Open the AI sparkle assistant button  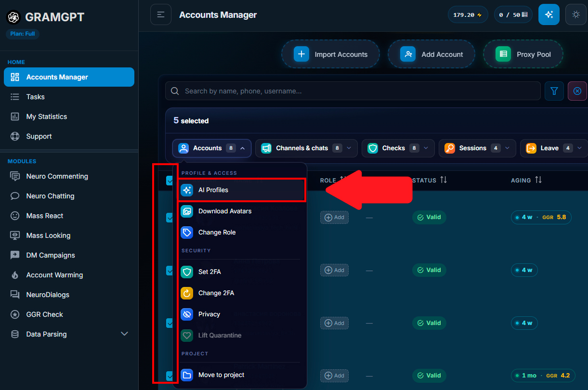coord(549,15)
